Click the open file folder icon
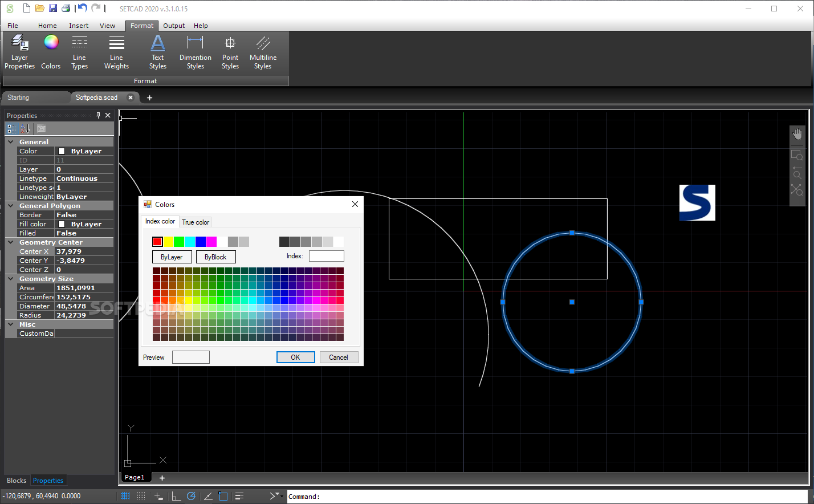Viewport: 814px width, 504px height. [40, 8]
